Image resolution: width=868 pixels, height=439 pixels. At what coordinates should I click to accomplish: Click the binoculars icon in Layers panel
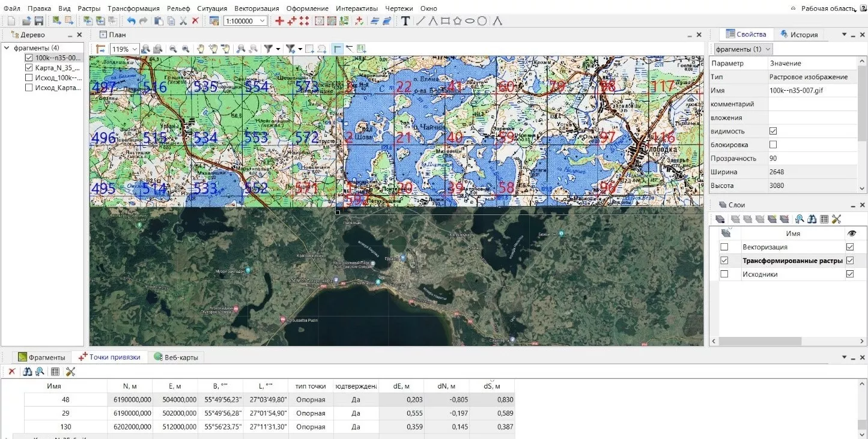point(812,219)
